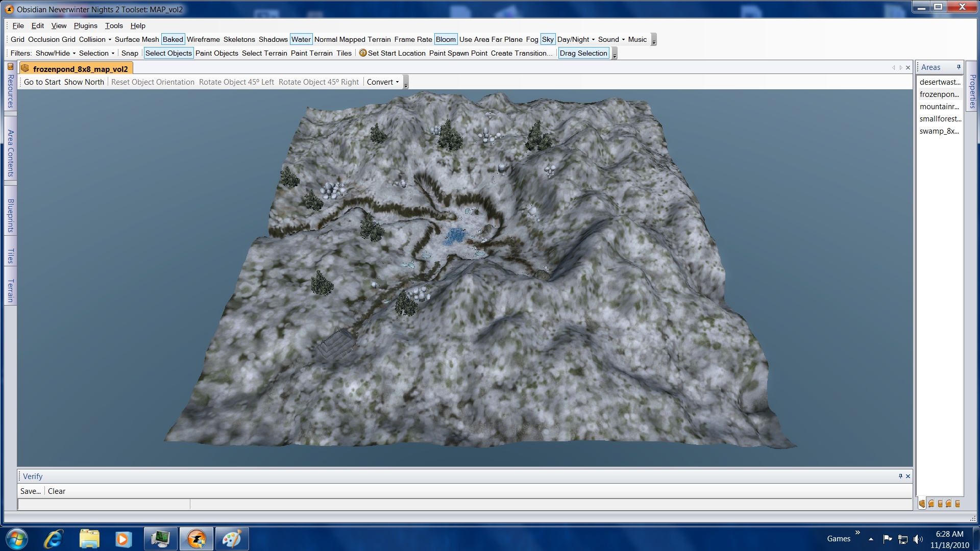Launch the NWN2 Toolset taskbar icon

197,539
